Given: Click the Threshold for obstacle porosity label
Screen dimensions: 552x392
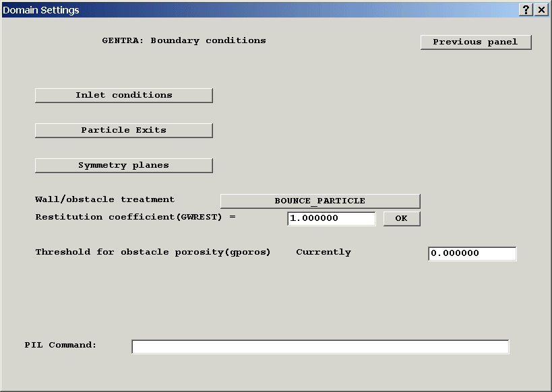Looking at the screenshot, I should click(152, 252).
